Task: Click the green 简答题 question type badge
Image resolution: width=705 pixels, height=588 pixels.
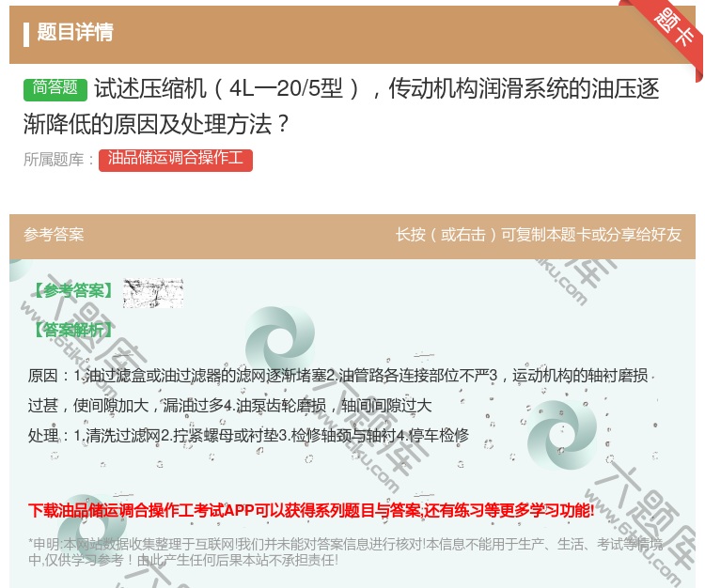Action: (x=55, y=88)
